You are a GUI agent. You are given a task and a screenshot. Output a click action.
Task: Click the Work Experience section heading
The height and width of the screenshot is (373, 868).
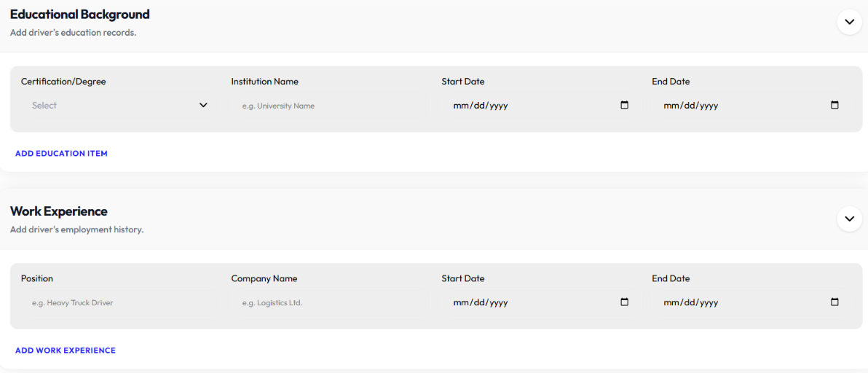coord(59,211)
